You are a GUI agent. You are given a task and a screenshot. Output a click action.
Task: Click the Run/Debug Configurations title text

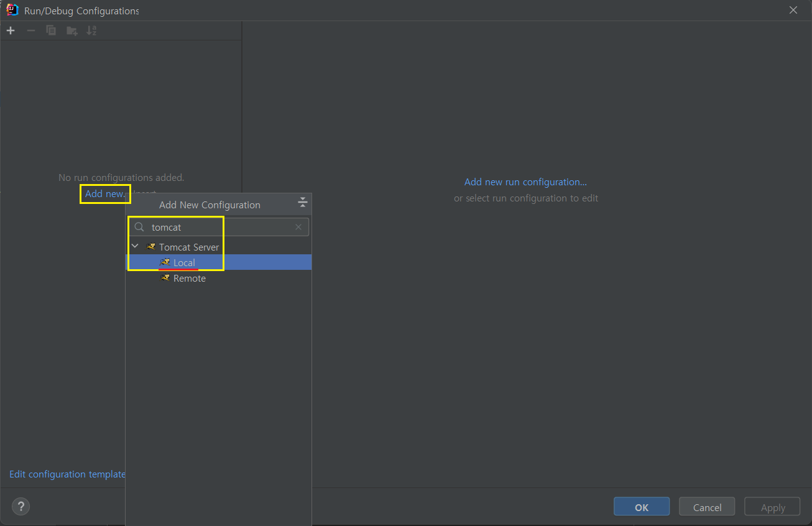coord(81,11)
